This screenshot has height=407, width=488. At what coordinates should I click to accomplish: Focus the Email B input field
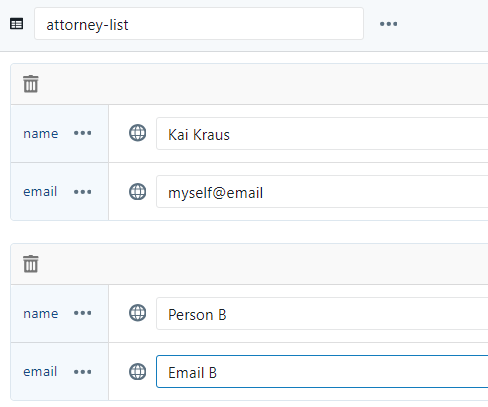(322, 372)
